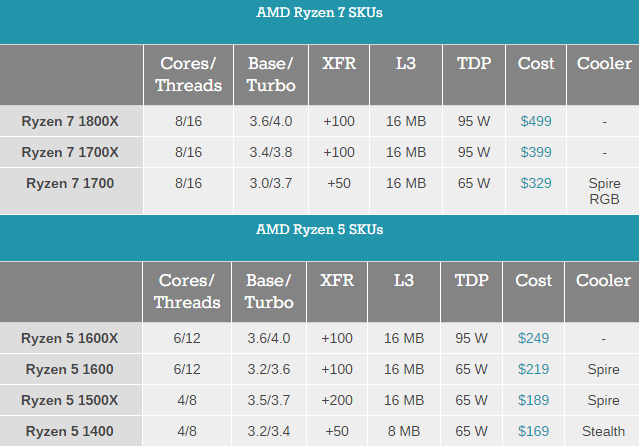Click the L3 header in Ryzen 7 table

[406, 75]
